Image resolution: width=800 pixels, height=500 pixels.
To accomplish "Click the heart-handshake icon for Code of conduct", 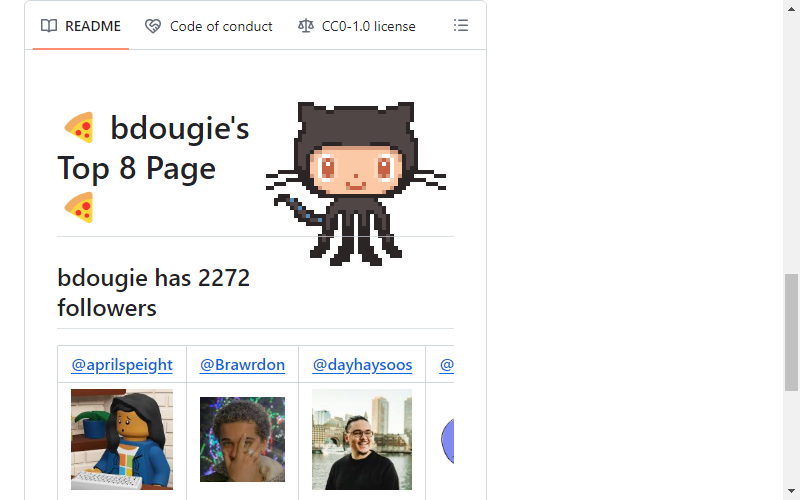I will point(153,26).
